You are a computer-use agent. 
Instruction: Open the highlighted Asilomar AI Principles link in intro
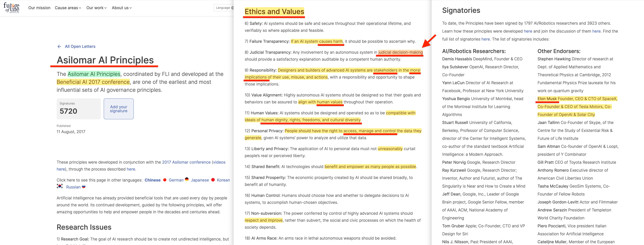[x=94, y=74]
